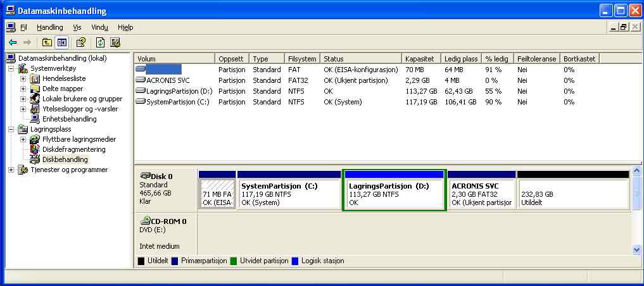Sort by the Kapasitet column header
Image resolution: width=644 pixels, height=286 pixels.
coord(421,59)
